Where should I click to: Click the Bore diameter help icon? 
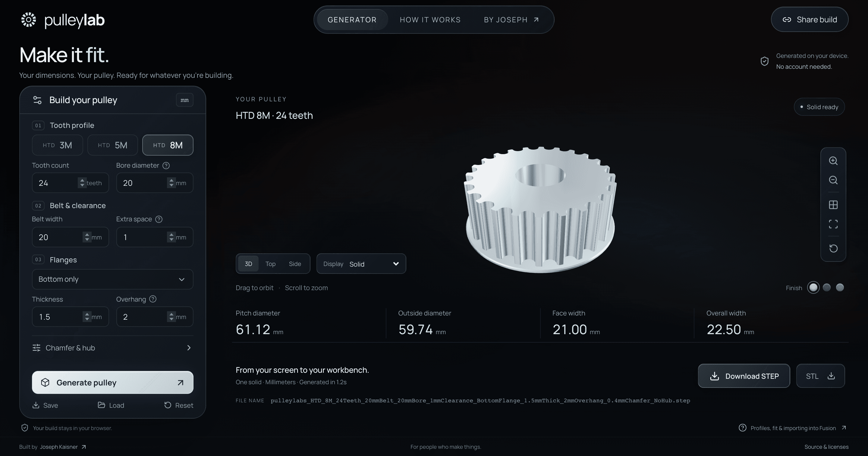(166, 166)
